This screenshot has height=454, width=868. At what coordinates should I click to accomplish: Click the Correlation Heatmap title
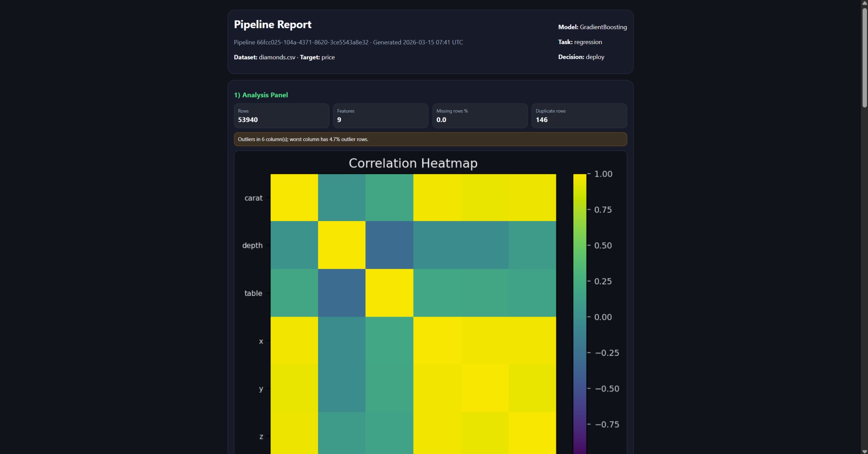click(413, 163)
